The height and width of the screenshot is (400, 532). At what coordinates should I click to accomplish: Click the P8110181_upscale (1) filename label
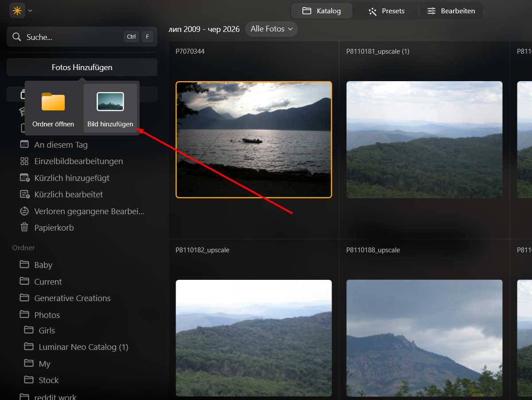[x=378, y=51]
